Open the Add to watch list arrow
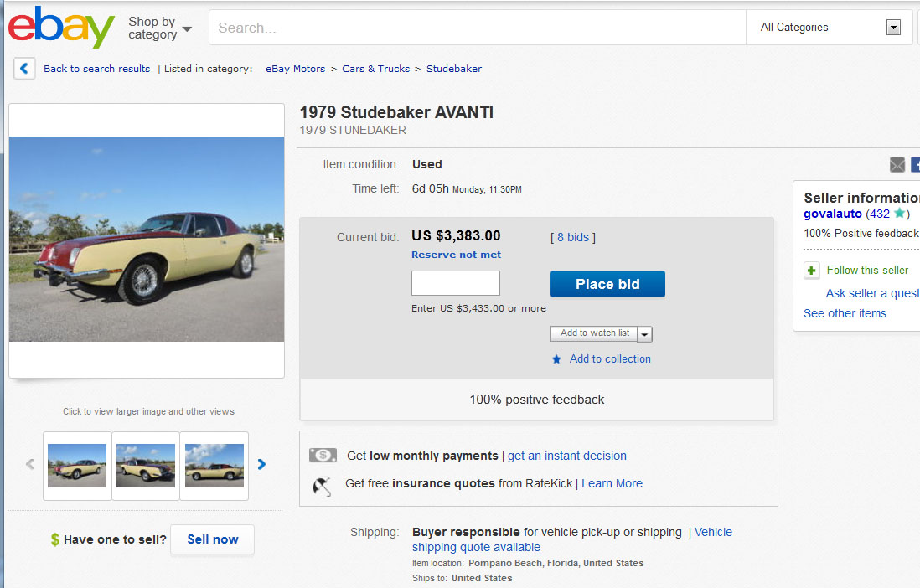The image size is (920, 588). [644, 334]
